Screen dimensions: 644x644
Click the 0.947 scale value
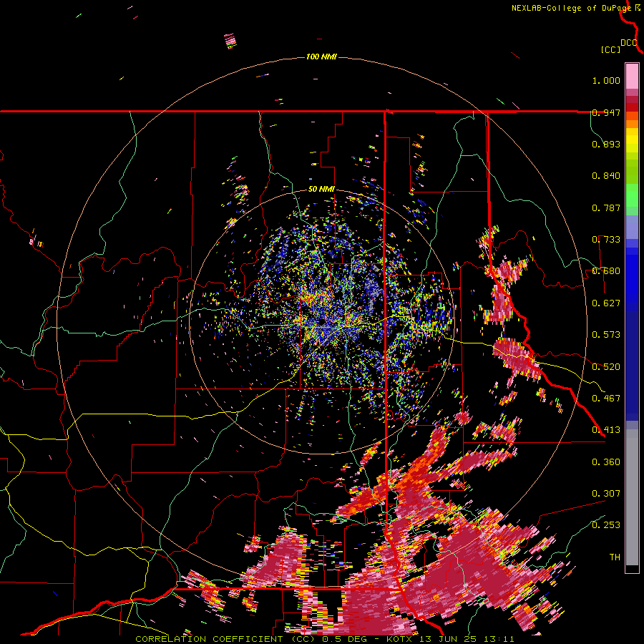pos(606,112)
